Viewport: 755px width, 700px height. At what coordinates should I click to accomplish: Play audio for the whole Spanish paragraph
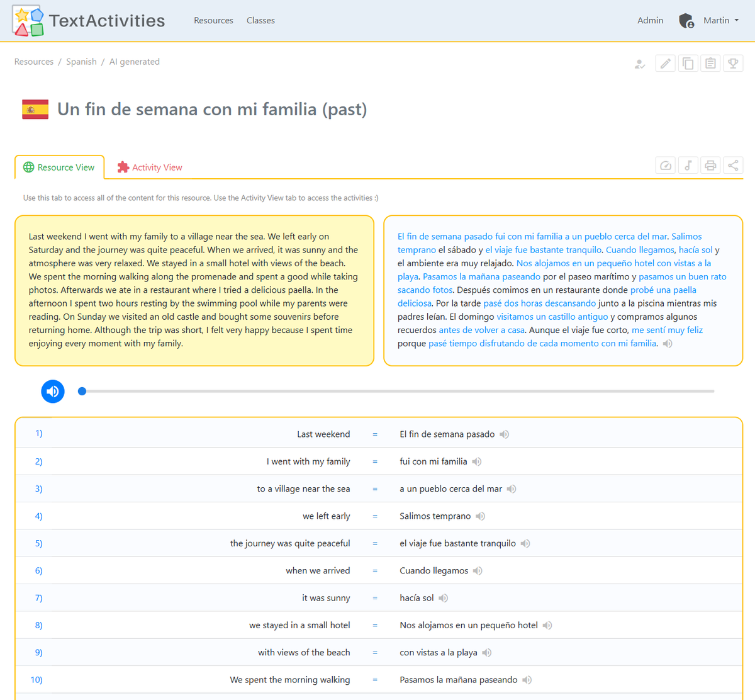tap(668, 344)
